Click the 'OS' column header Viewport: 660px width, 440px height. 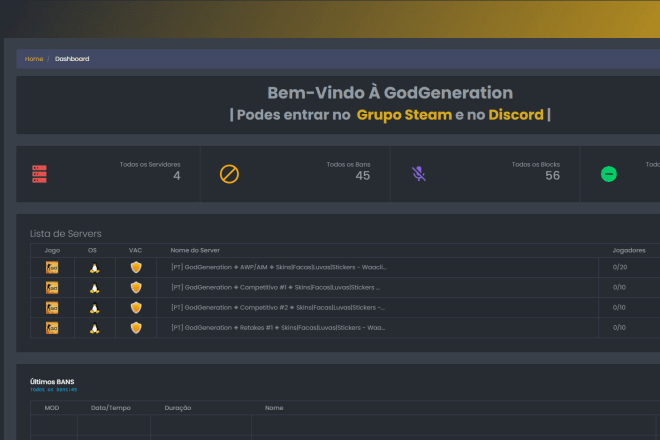[x=92, y=251]
